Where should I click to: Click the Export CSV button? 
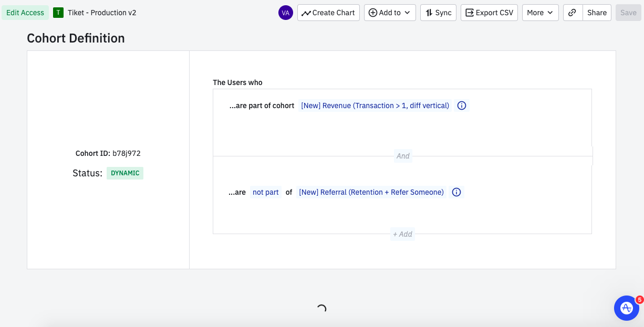coord(489,13)
